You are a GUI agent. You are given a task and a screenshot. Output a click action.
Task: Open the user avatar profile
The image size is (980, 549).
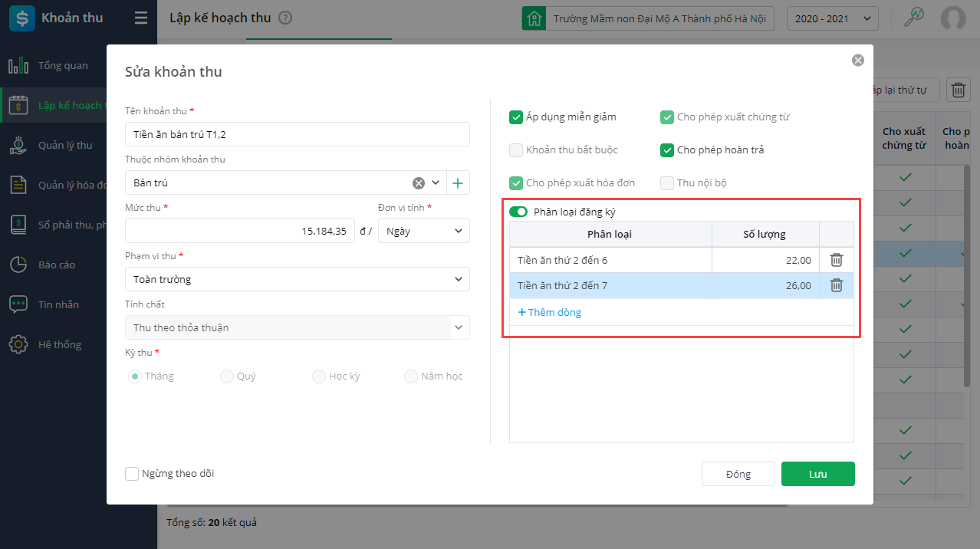pos(953,18)
